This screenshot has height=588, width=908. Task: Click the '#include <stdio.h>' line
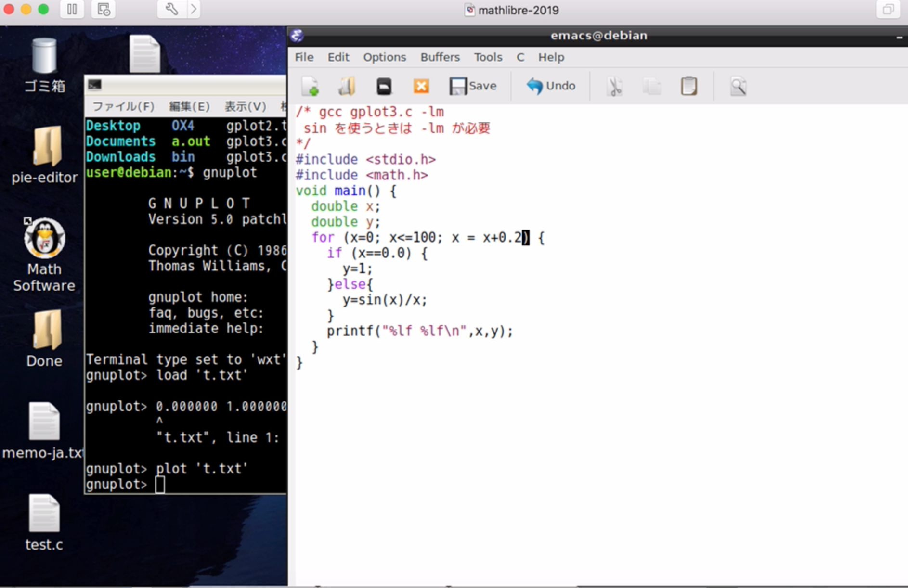point(365,159)
